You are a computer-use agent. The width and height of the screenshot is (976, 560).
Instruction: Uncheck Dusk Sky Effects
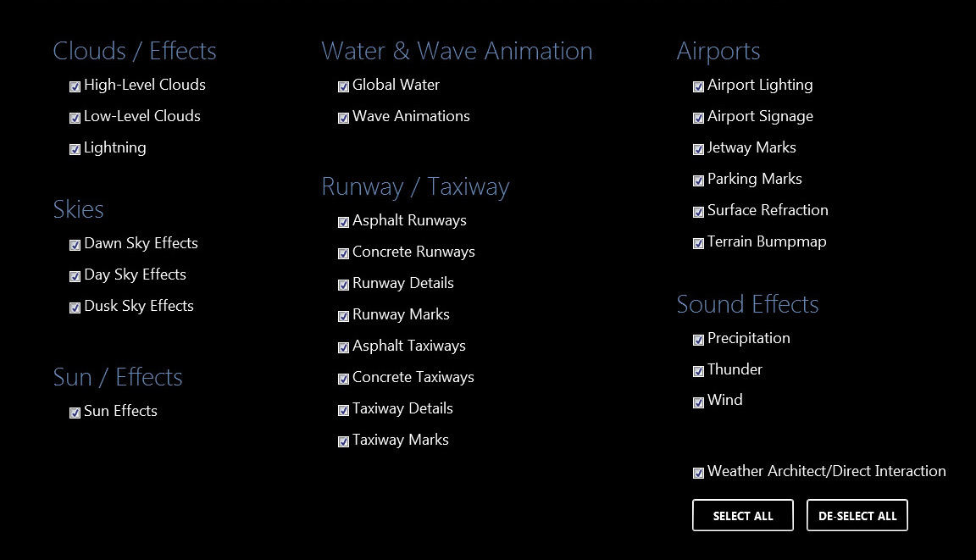tap(75, 308)
